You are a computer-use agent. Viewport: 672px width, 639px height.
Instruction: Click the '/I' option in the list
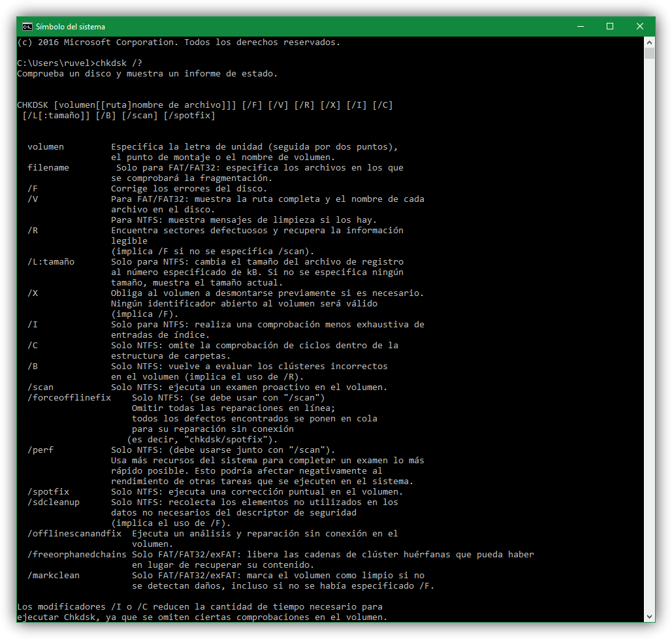pos(33,324)
